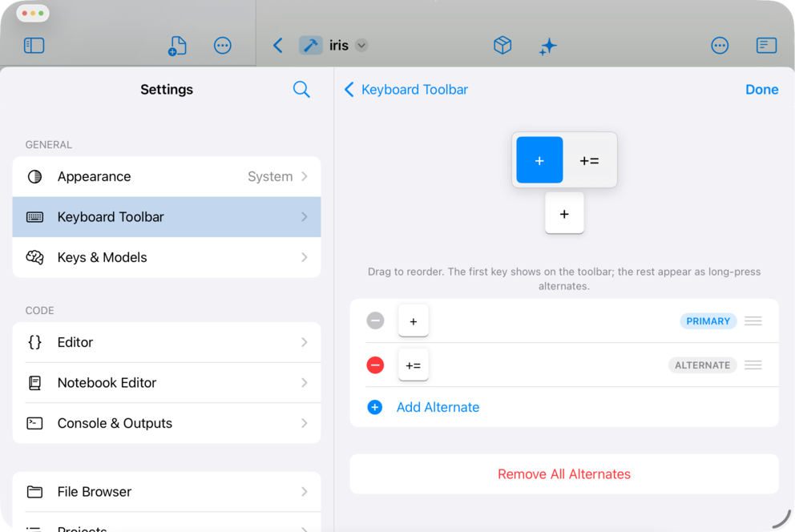Click the iris project title
Viewport: 795px width, 532px height.
(339, 46)
